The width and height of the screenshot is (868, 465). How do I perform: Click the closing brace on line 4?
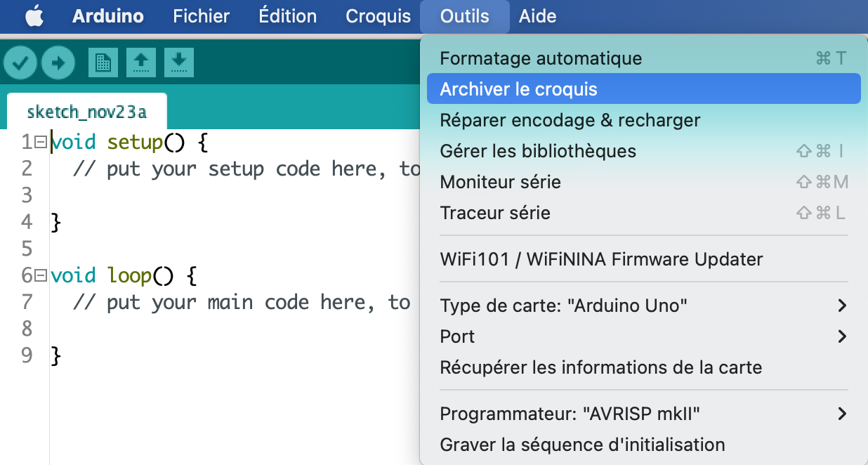[56, 223]
